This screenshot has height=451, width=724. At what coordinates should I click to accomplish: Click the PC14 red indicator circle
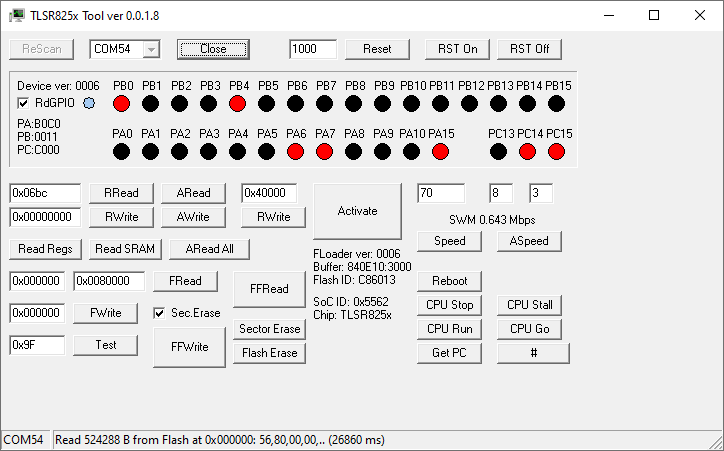point(527,151)
